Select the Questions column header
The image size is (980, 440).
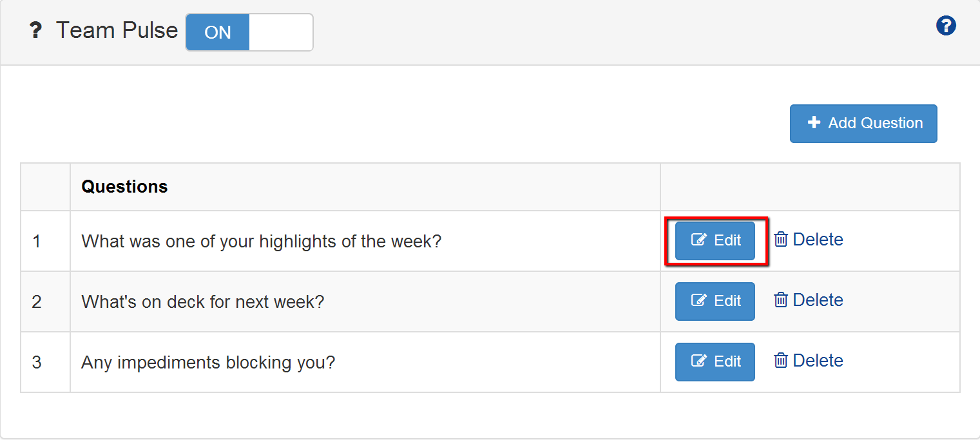tap(124, 187)
